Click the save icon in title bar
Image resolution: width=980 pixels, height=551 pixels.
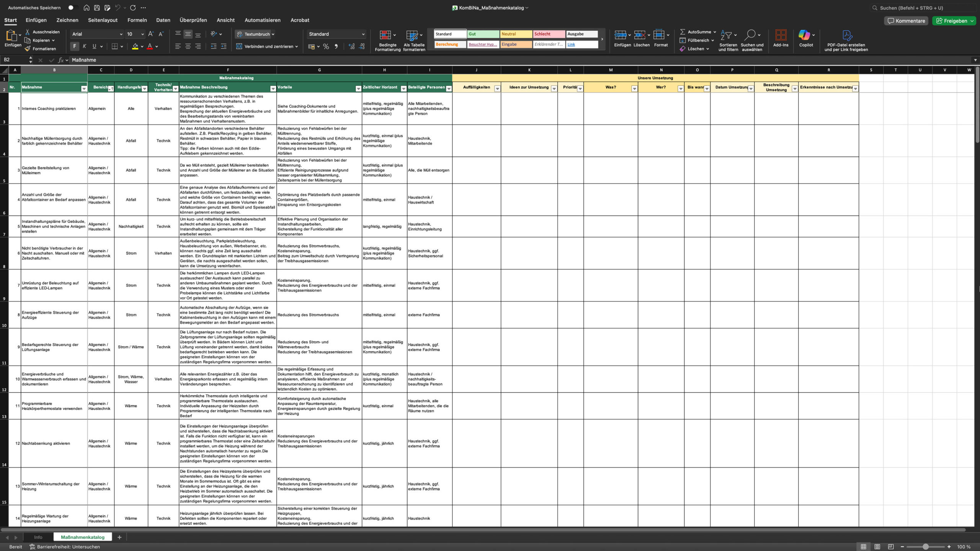point(97,8)
